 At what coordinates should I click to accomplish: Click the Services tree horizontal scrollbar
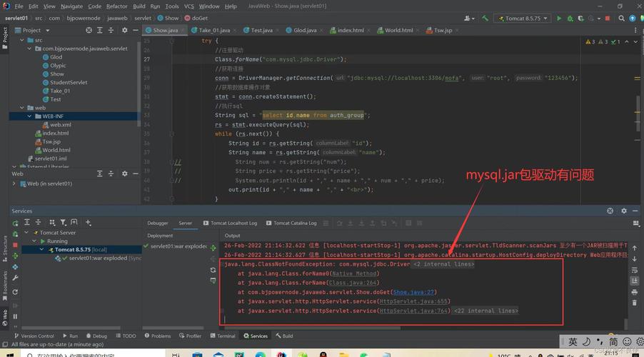point(71,328)
